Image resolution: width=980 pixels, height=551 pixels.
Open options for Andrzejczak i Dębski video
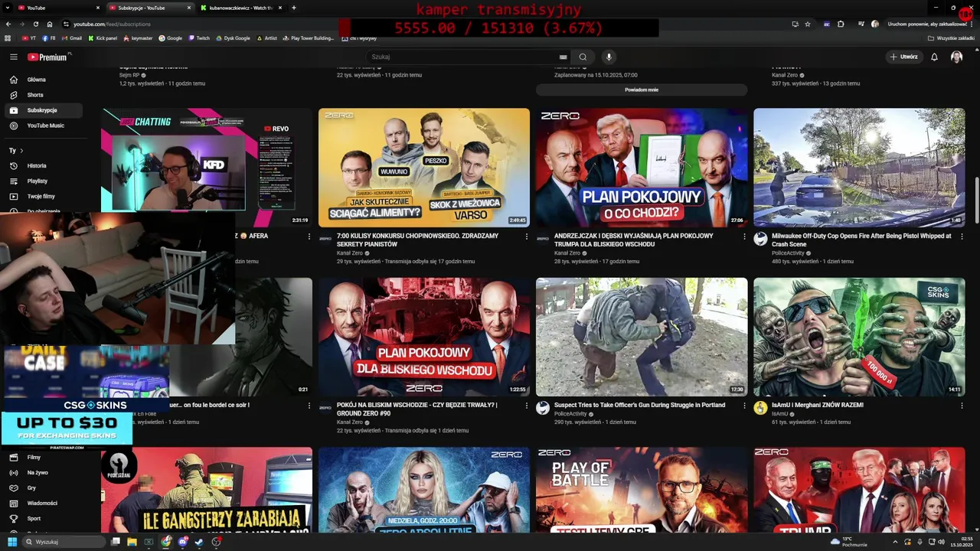[744, 236]
